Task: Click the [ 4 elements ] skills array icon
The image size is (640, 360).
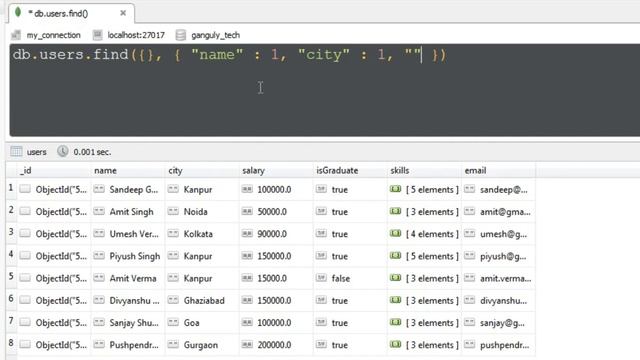Action: click(395, 233)
